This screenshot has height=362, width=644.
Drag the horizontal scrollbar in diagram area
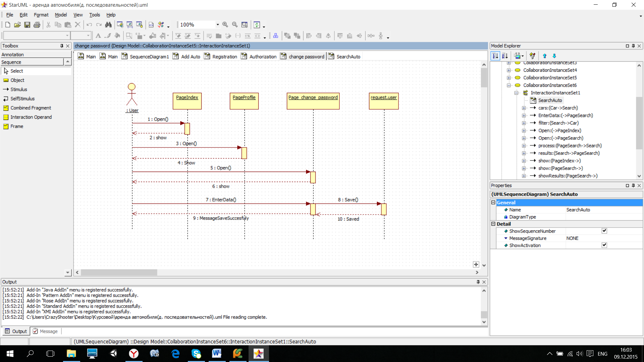point(118,272)
